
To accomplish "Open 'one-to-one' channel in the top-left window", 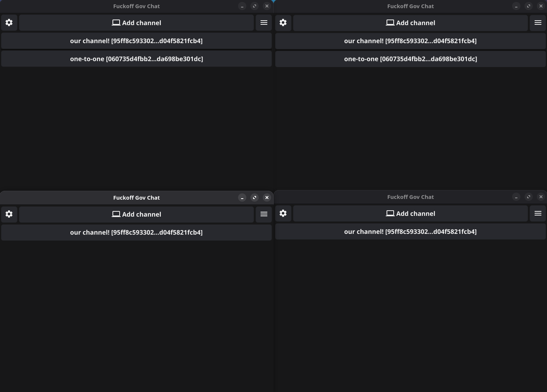I will pos(136,59).
